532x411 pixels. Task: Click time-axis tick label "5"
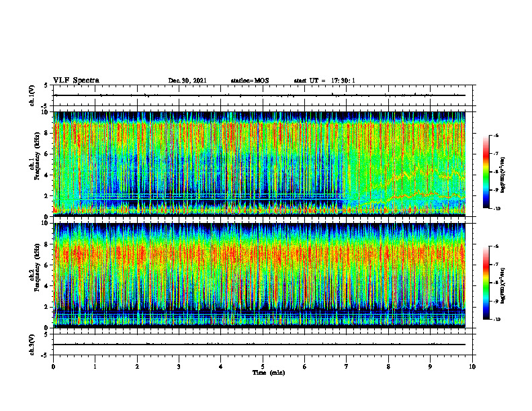click(x=263, y=367)
